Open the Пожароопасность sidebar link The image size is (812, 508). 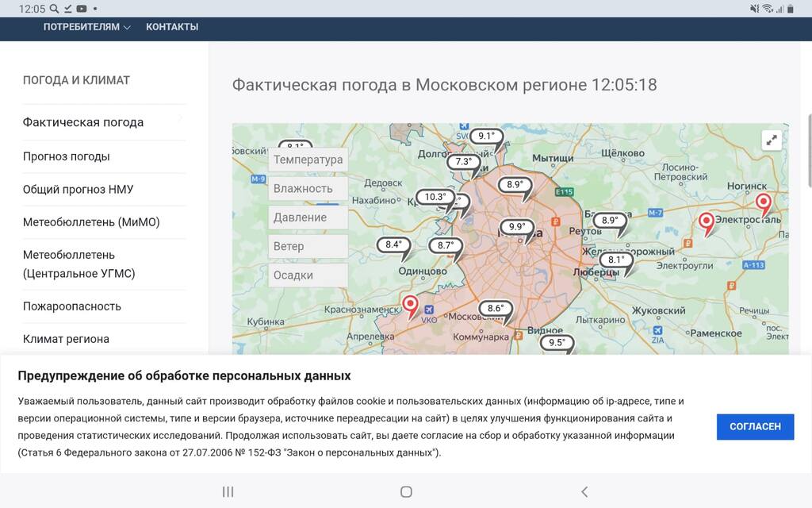point(72,306)
